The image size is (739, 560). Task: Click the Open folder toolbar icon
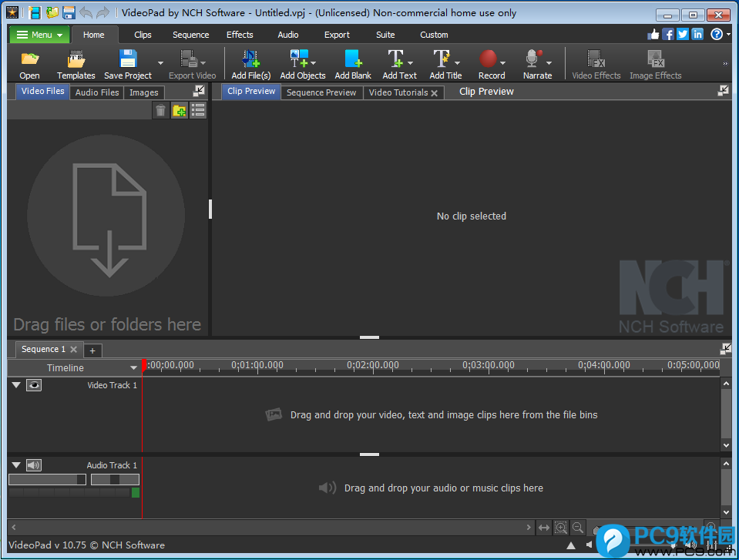tap(30, 59)
